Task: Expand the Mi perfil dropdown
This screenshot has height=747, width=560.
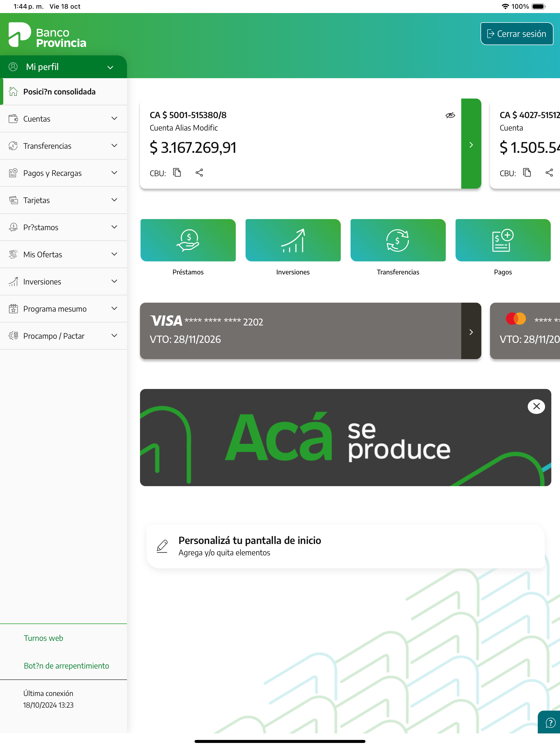Action: (110, 67)
